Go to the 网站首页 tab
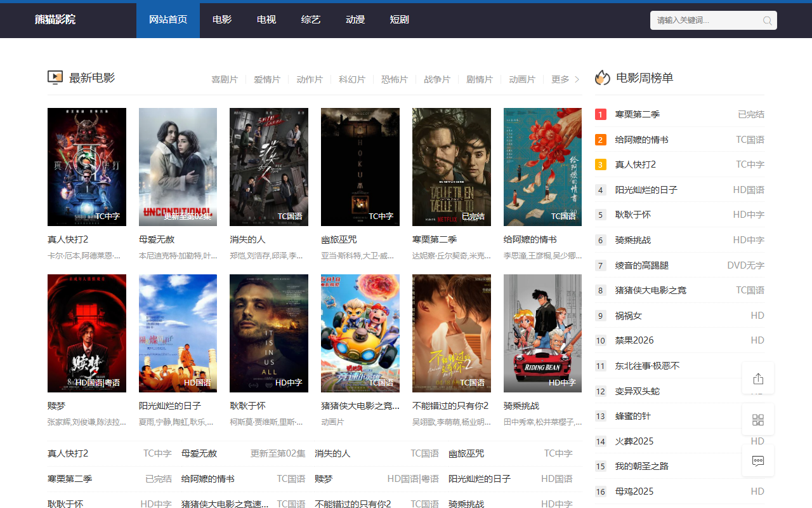 click(x=168, y=20)
